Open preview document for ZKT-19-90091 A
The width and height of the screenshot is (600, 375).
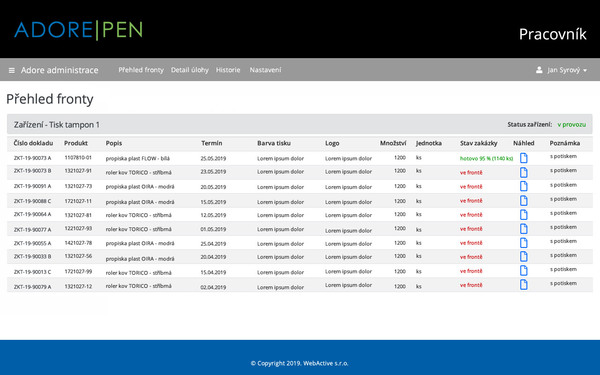[x=523, y=186]
